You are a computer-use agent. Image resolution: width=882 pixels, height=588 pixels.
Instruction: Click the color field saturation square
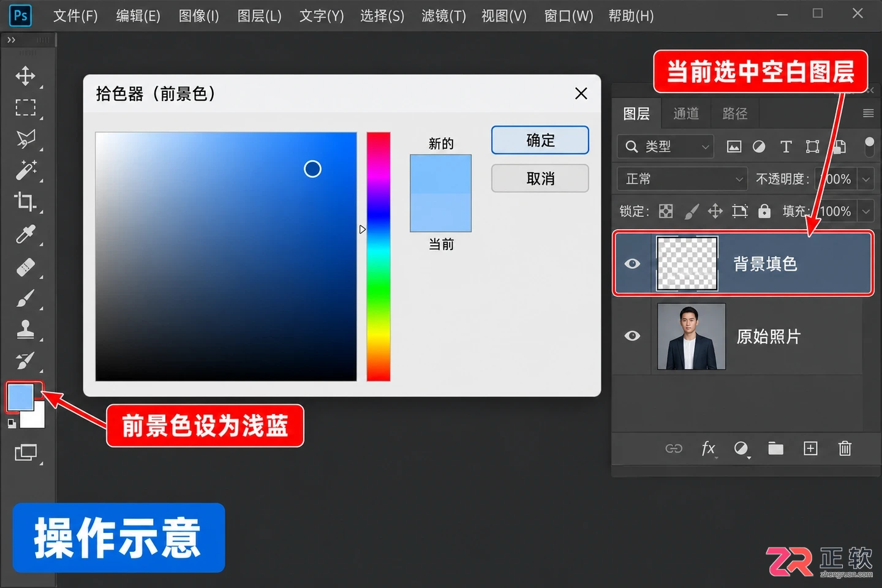tap(226, 257)
